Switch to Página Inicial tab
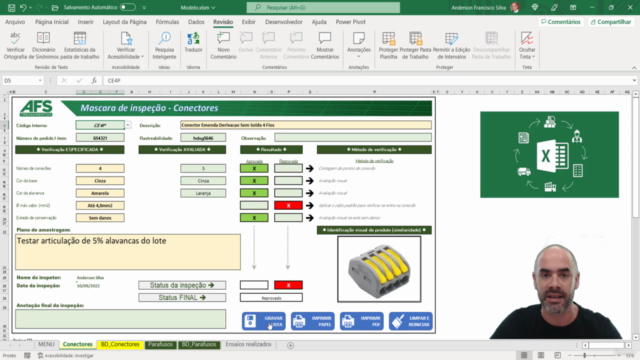This screenshot has height=360, width=640. click(52, 22)
